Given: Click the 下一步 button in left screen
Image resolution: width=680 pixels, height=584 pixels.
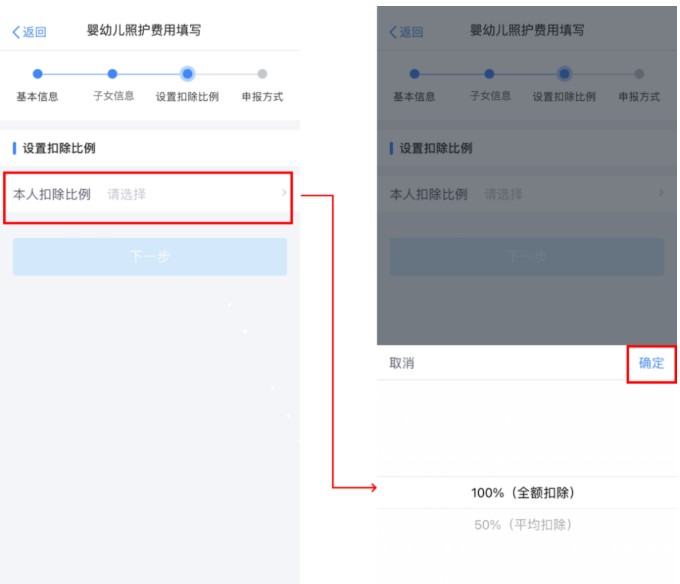Looking at the screenshot, I should 150,256.
